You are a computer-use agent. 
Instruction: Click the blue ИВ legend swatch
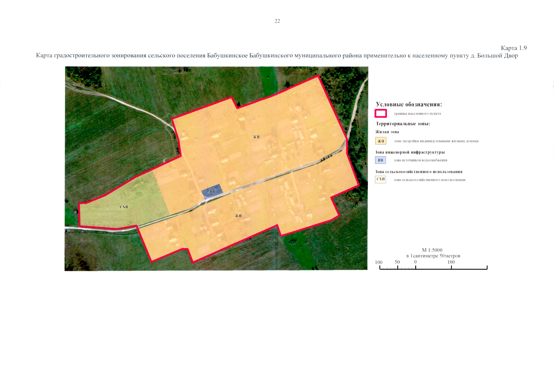click(380, 160)
